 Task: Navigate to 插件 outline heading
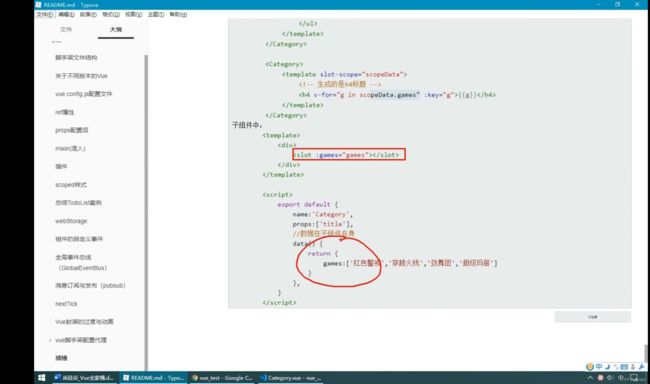coord(61,166)
